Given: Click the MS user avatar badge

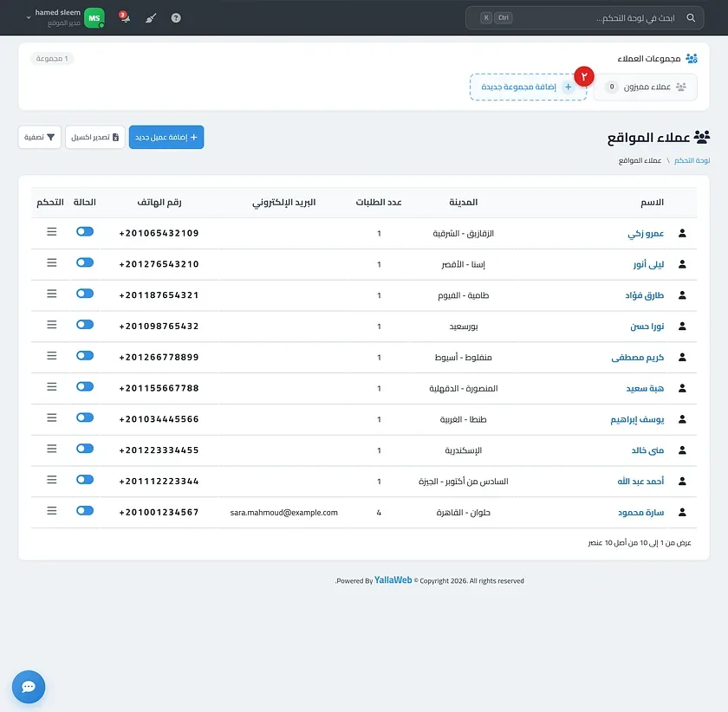Looking at the screenshot, I should 94,18.
